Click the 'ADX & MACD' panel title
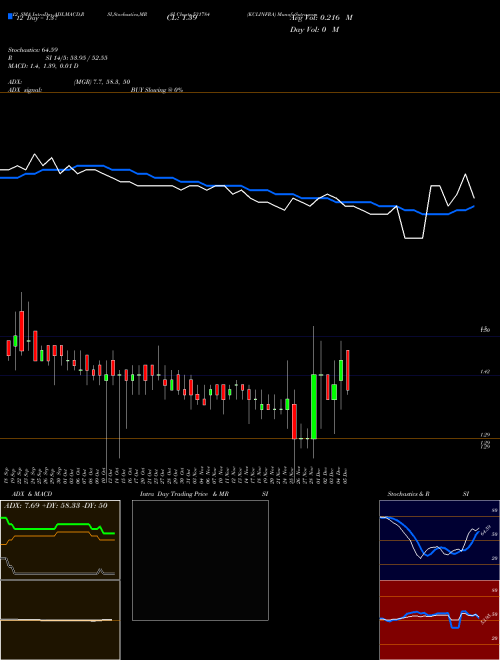Screen dimensions: 500x660 32,494
